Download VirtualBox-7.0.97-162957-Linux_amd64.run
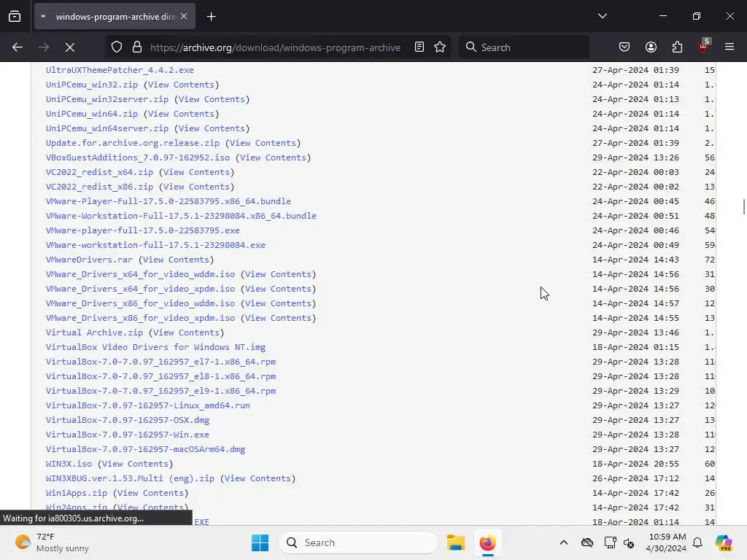The height and width of the screenshot is (560, 747). pyautogui.click(x=147, y=405)
